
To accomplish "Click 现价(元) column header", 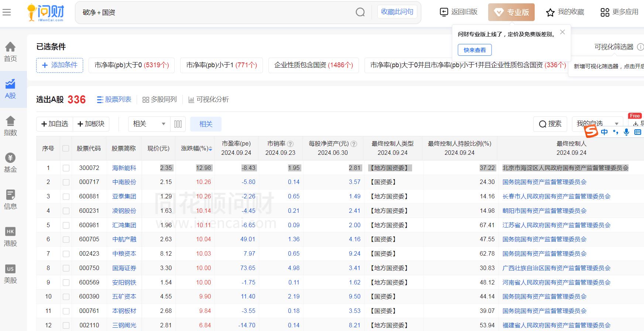I will [x=158, y=149].
